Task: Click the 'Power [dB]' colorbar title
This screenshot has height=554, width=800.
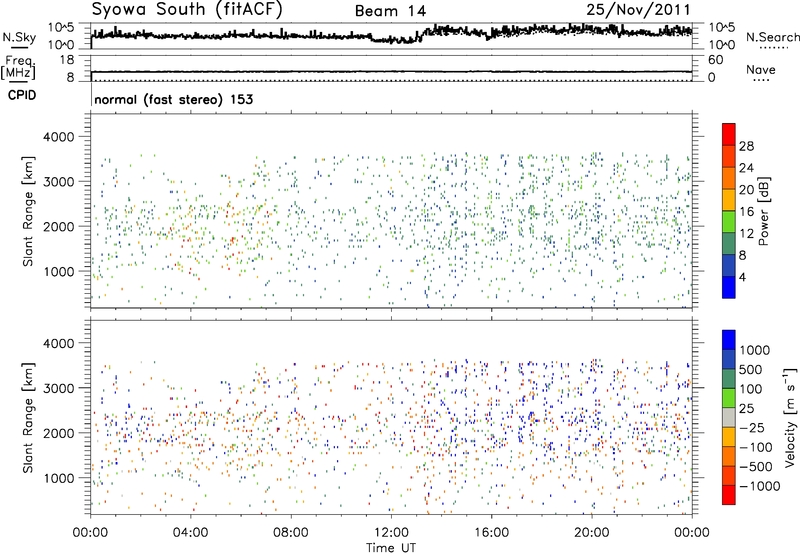Action: coord(764,211)
